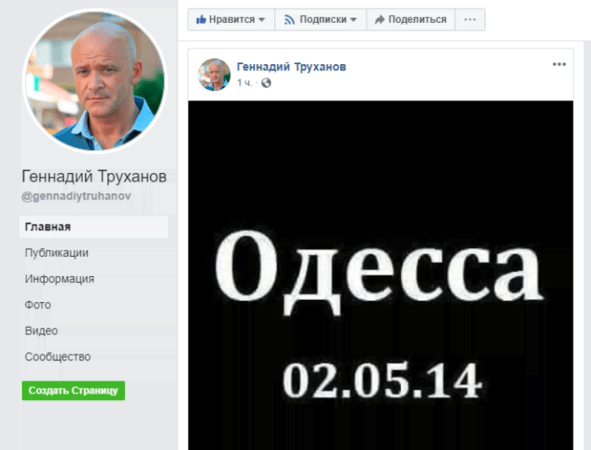
Task: Open the Публикации section
Action: click(x=57, y=253)
